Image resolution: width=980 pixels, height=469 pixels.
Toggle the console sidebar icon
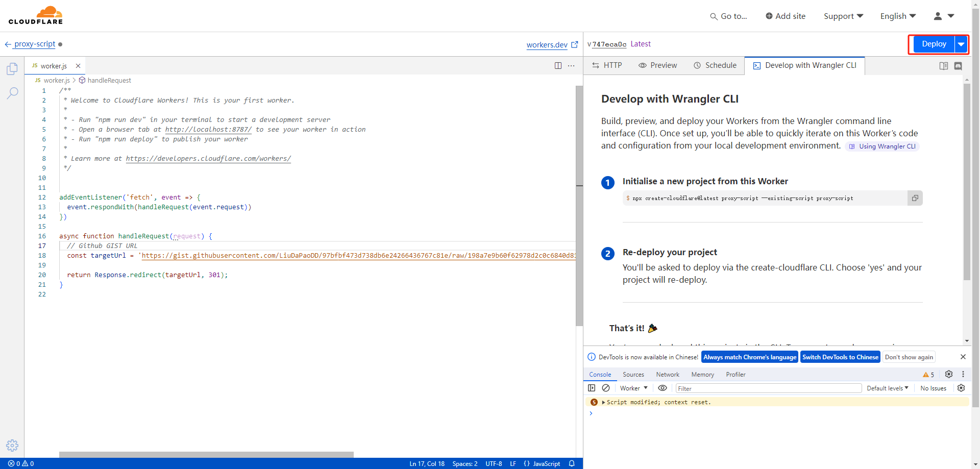coord(592,388)
